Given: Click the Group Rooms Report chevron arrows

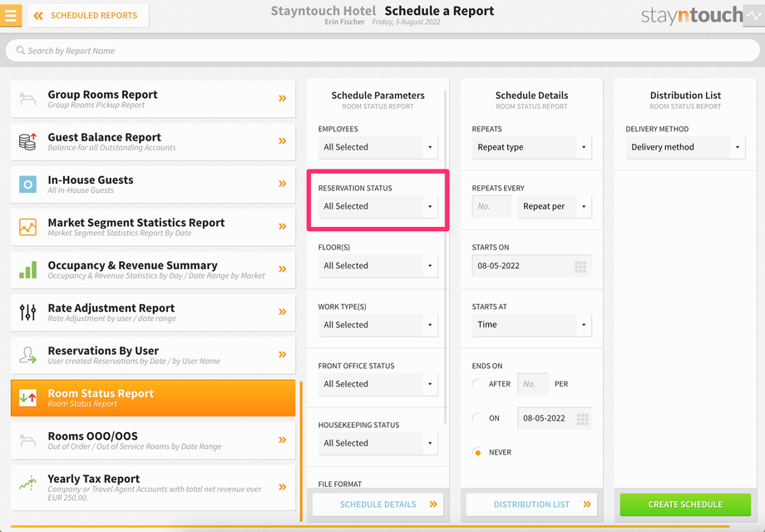Looking at the screenshot, I should pos(283,98).
